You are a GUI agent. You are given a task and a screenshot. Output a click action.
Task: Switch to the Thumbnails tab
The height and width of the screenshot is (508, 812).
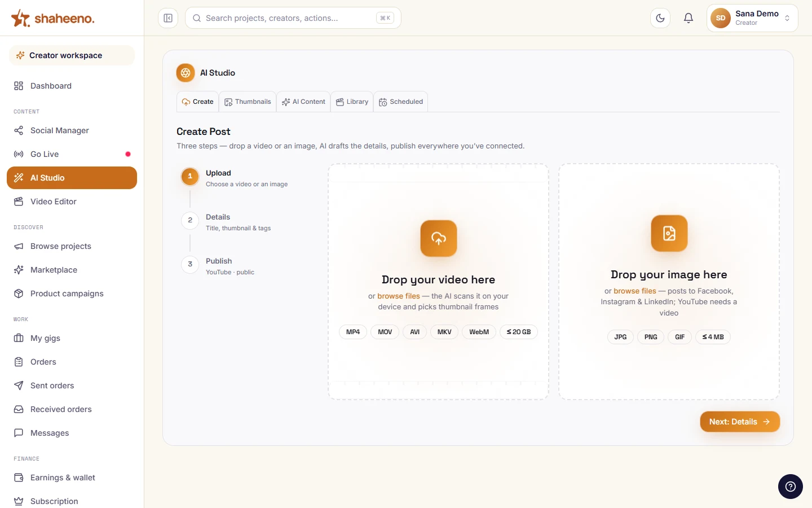(248, 102)
